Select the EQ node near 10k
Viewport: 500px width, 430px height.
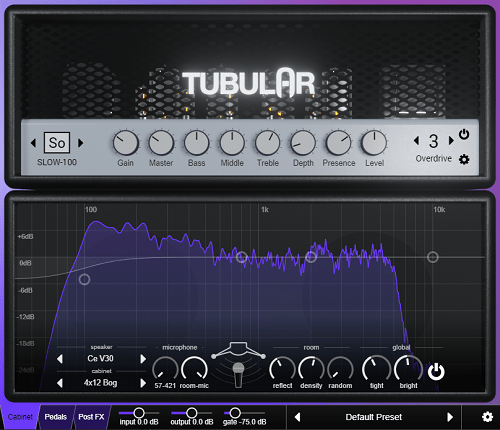pyautogui.click(x=433, y=257)
